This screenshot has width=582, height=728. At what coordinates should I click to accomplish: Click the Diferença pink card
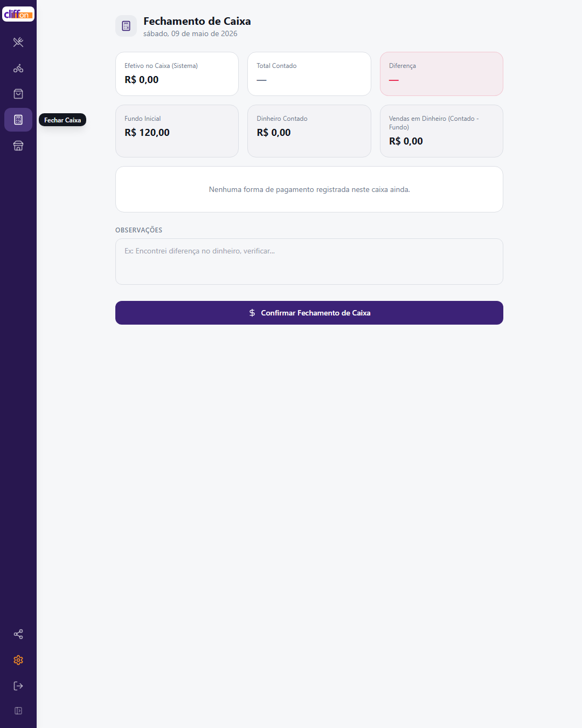[x=441, y=74]
